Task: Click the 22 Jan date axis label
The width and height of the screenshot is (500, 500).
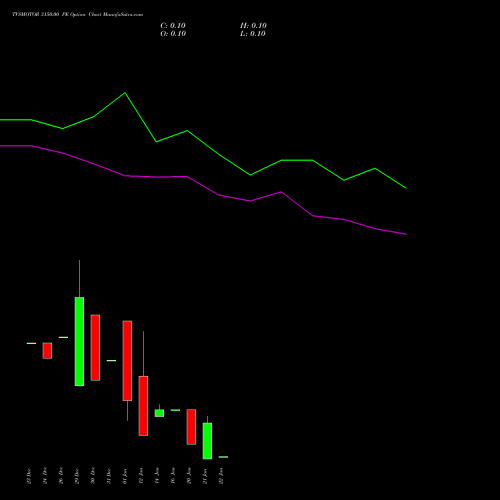Action: pyautogui.click(x=221, y=476)
